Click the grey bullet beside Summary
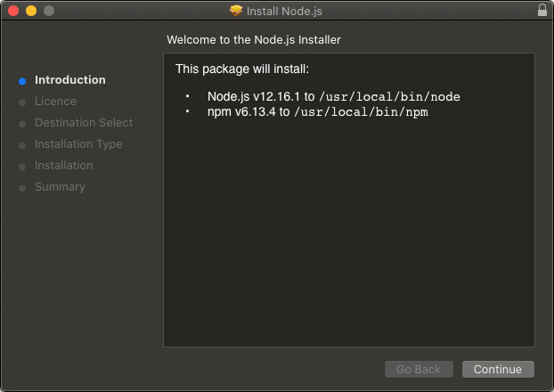 (x=22, y=188)
